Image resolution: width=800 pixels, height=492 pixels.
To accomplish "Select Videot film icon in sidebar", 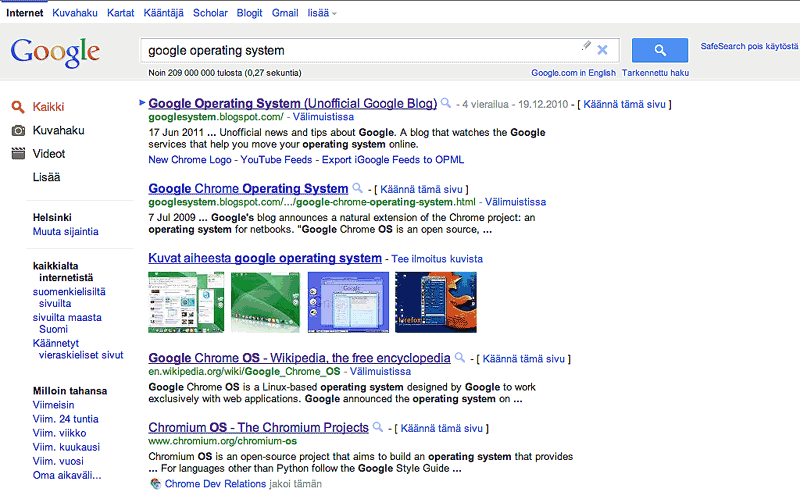I will point(18,154).
